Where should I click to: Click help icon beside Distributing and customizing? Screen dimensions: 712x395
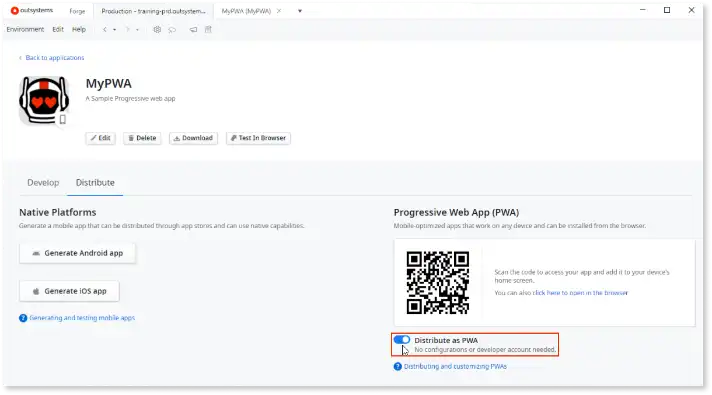pyautogui.click(x=398, y=366)
